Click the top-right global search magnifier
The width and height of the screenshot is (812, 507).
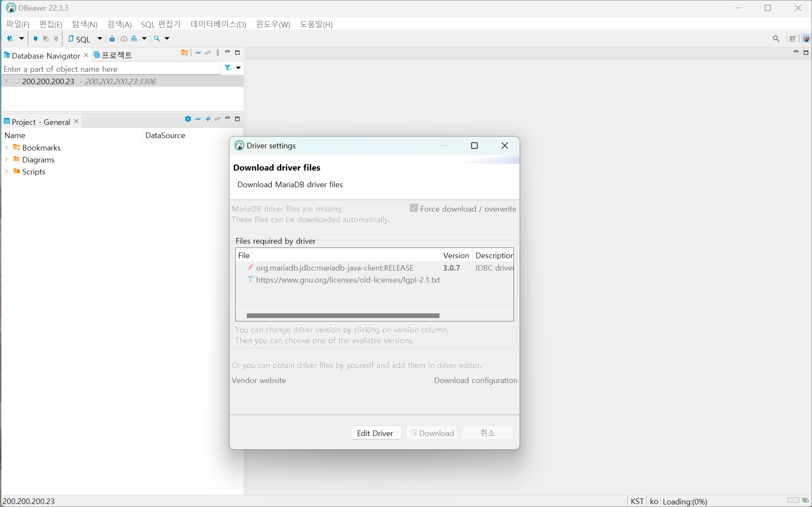776,38
